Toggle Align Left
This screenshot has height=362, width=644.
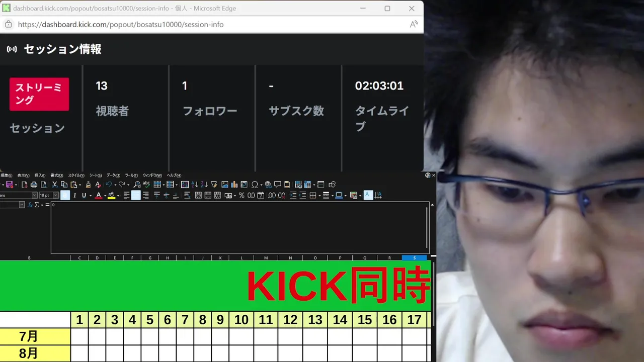(126, 196)
